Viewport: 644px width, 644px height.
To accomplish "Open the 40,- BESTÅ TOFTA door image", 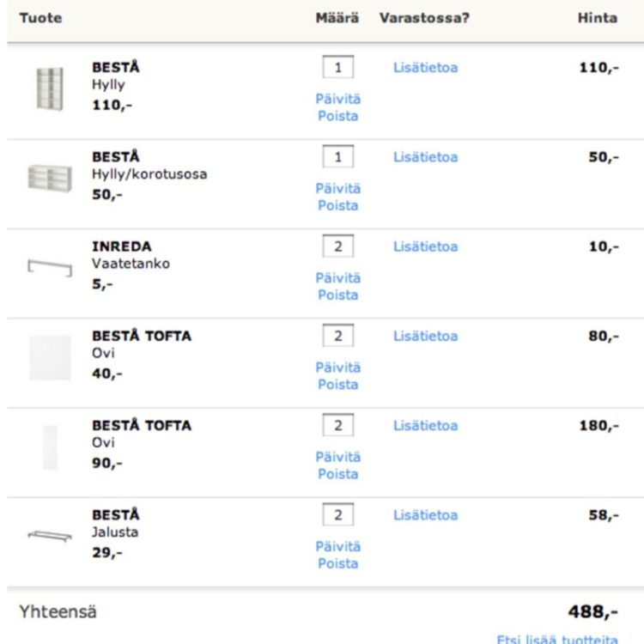I will click(x=50, y=358).
